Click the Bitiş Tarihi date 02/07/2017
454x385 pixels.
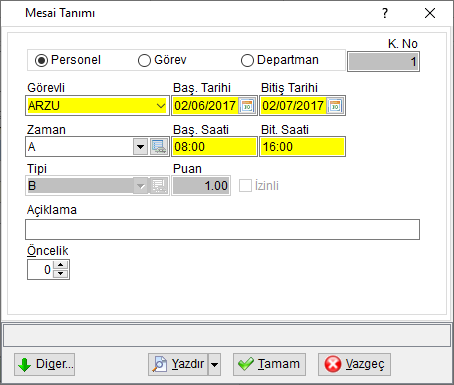(293, 106)
